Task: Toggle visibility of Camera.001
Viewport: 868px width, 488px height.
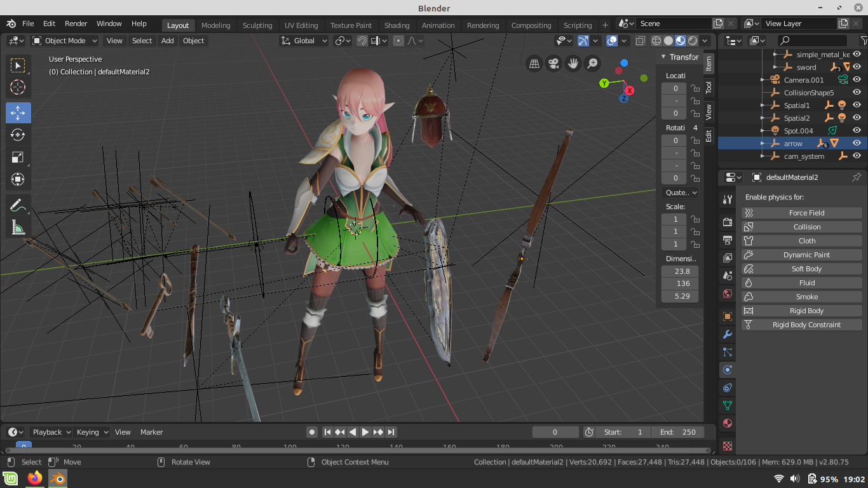Action: (857, 80)
